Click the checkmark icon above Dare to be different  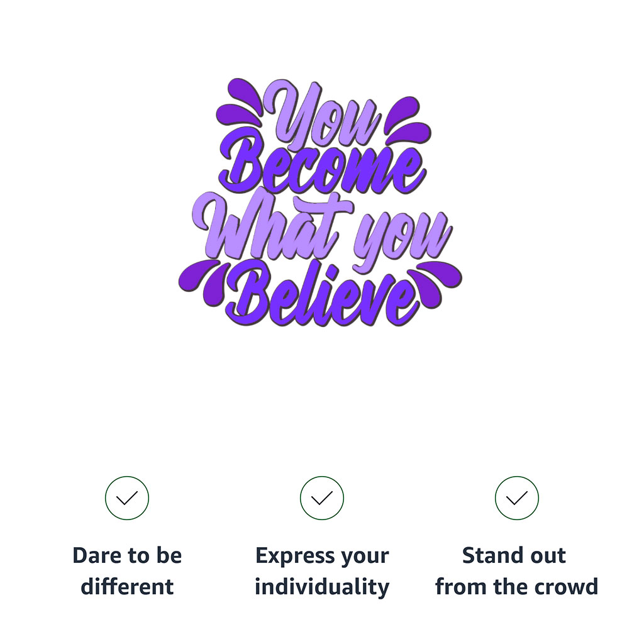coord(127,498)
